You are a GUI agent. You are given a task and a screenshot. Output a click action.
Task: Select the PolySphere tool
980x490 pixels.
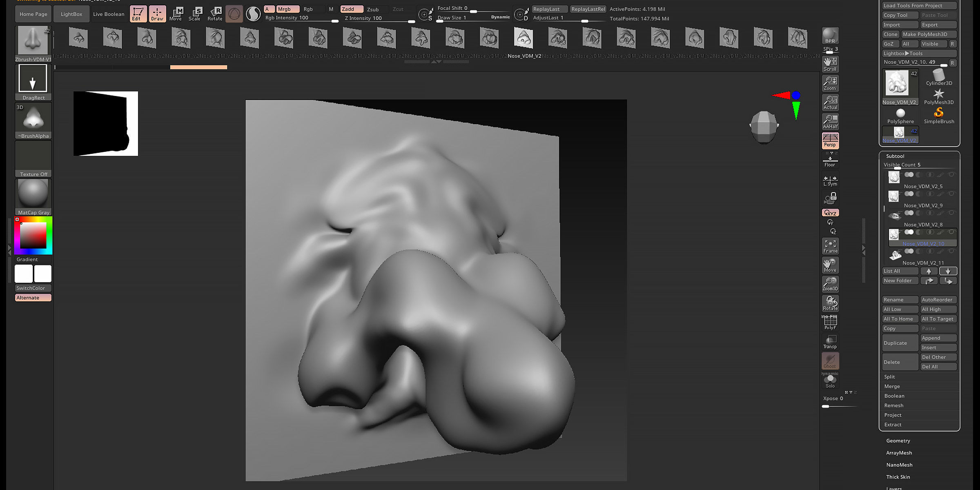[x=900, y=116]
